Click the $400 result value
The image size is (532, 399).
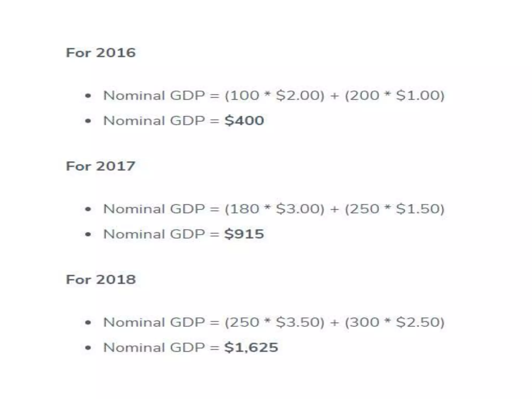(x=244, y=121)
